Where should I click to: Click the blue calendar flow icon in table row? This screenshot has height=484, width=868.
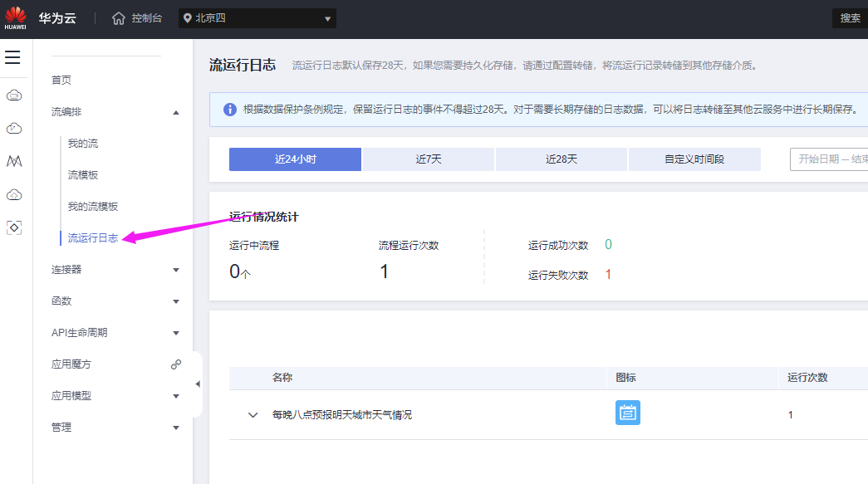pos(628,413)
